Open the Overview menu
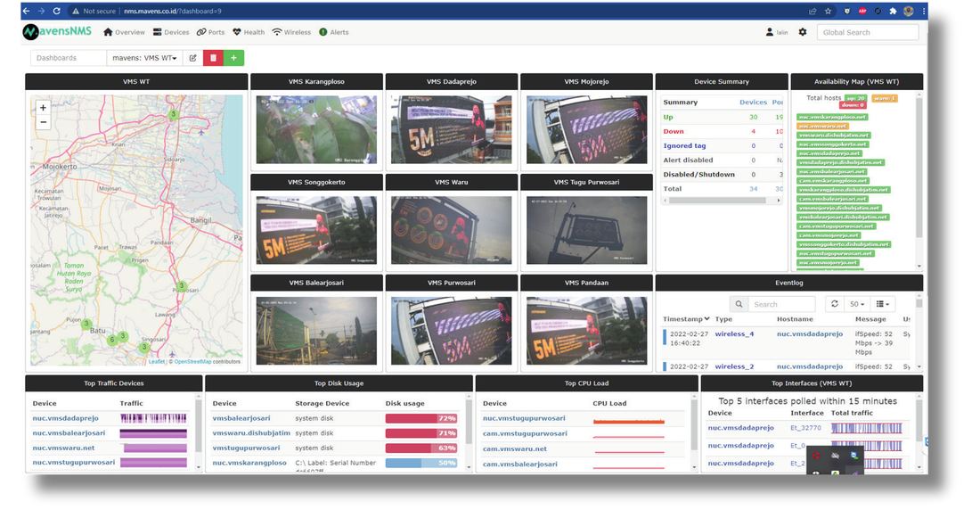The height and width of the screenshot is (510, 980). [124, 32]
